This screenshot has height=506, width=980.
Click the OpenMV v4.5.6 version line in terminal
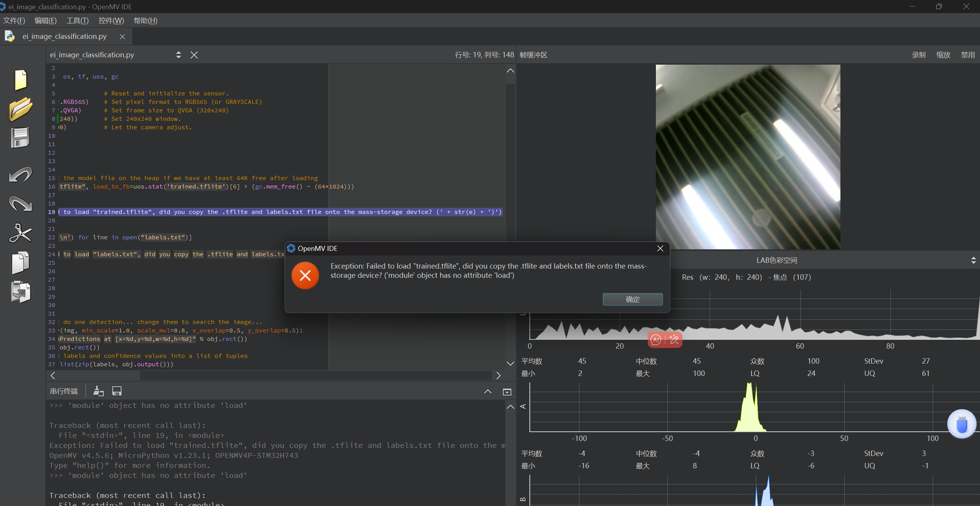pos(173,455)
